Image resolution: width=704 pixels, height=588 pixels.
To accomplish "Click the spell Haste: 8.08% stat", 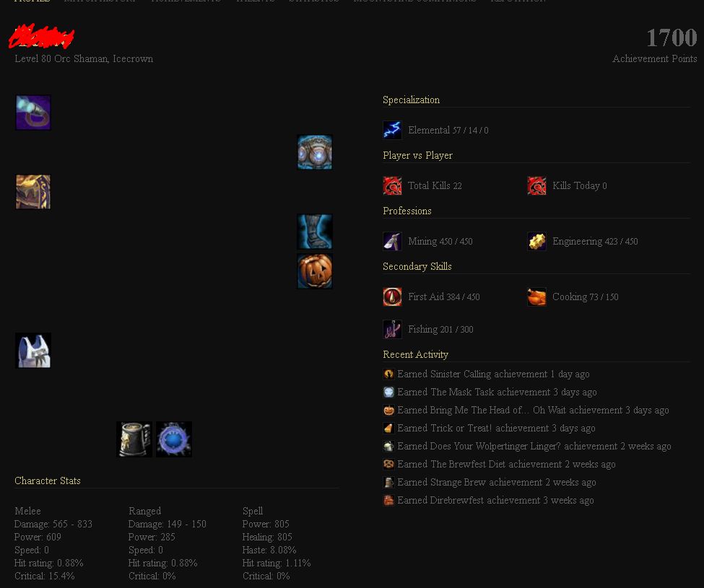I will coord(269,550).
